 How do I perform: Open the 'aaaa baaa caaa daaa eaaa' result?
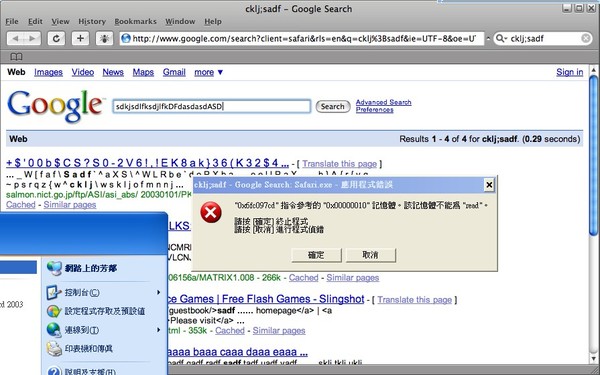238,352
